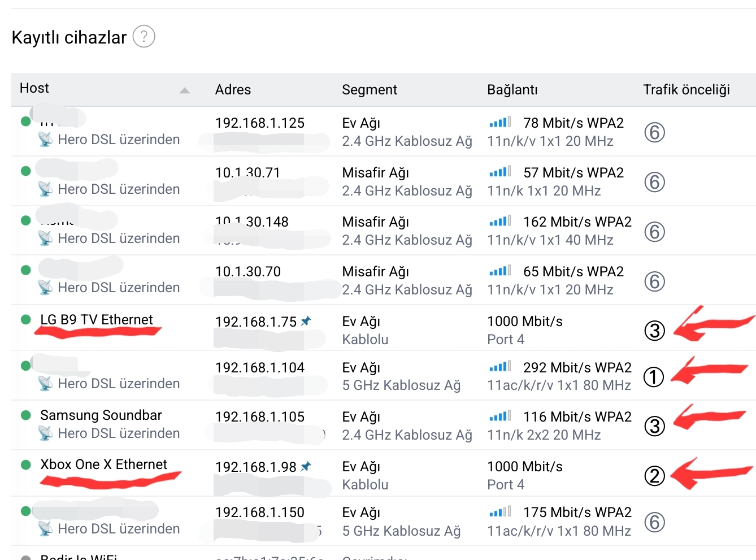Select the 192.168.1.125 address cell
This screenshot has height=560, width=756.
[260, 123]
